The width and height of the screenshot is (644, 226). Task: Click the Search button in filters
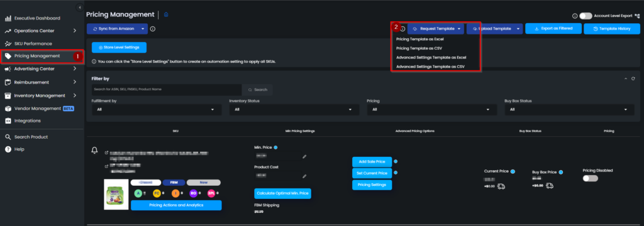pyautogui.click(x=257, y=89)
